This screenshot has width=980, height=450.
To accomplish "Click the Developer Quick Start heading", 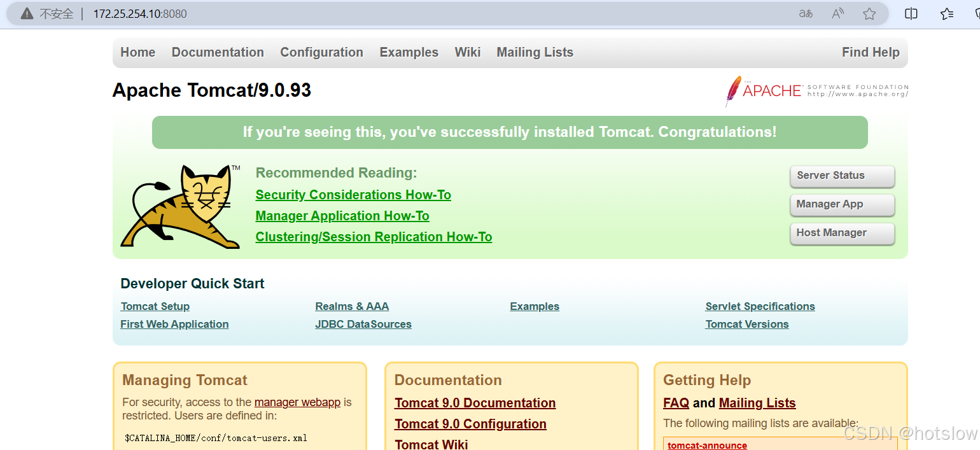I will 192,284.
